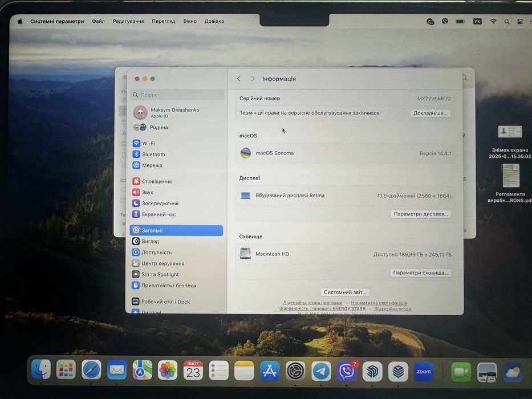Open Notes from the Dock

244,370
